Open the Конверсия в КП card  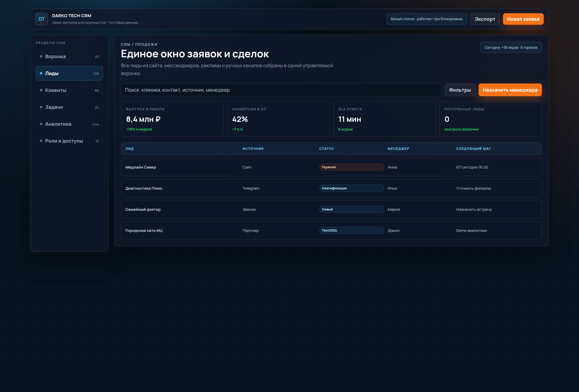[x=278, y=119]
